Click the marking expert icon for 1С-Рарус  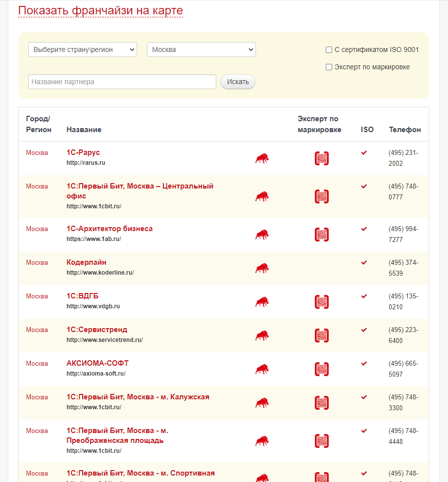click(x=322, y=158)
